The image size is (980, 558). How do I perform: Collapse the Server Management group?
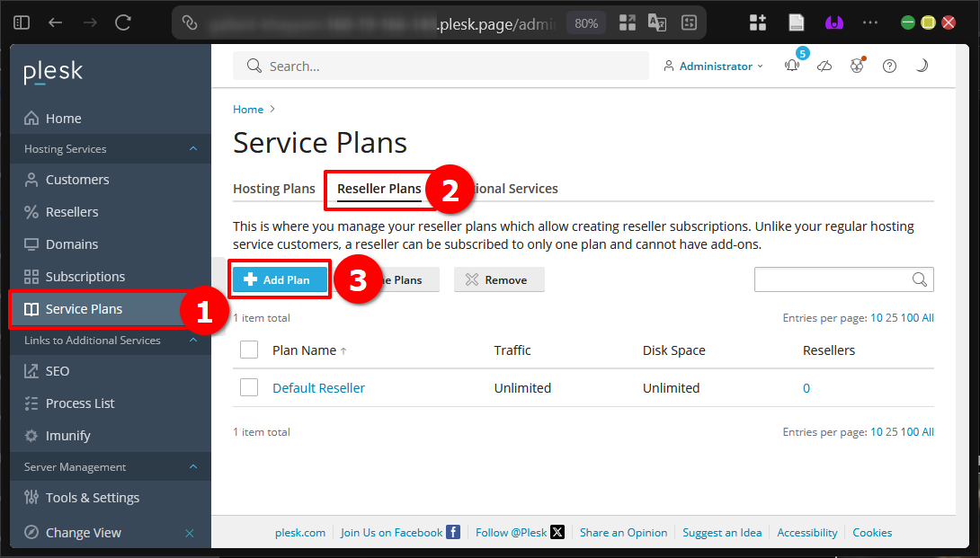193,466
